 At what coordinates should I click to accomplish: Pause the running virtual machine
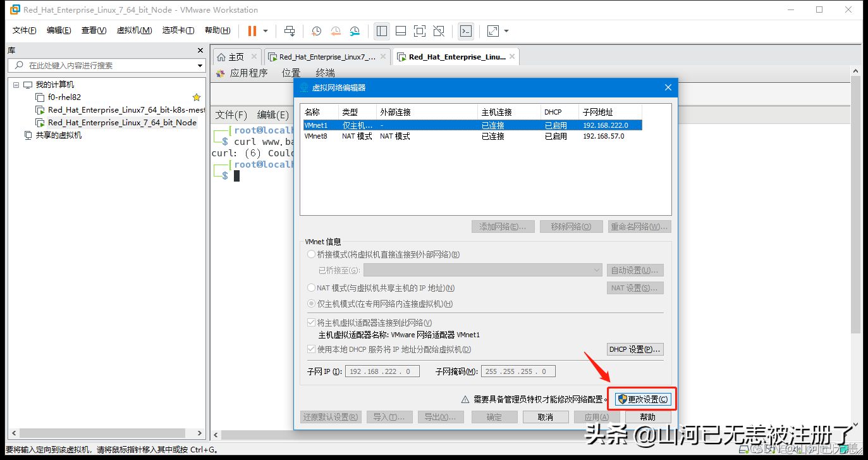pos(252,30)
